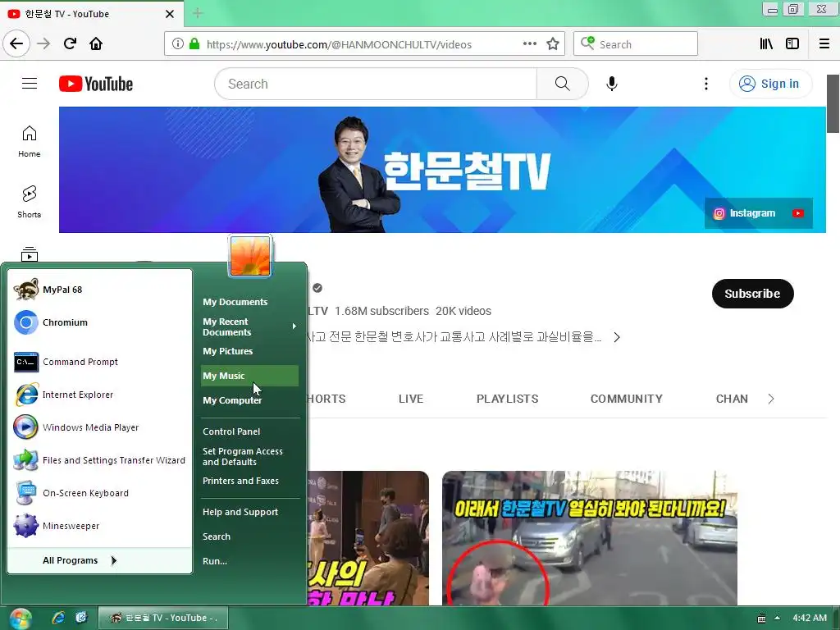Image resolution: width=840 pixels, height=630 pixels.
Task: Open Set Program Access and Defaults
Action: click(x=249, y=456)
